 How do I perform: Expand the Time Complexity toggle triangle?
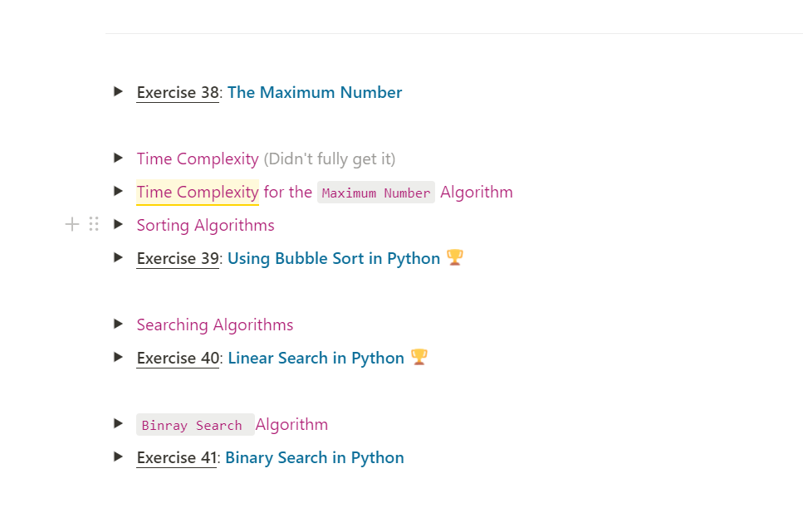tap(119, 158)
